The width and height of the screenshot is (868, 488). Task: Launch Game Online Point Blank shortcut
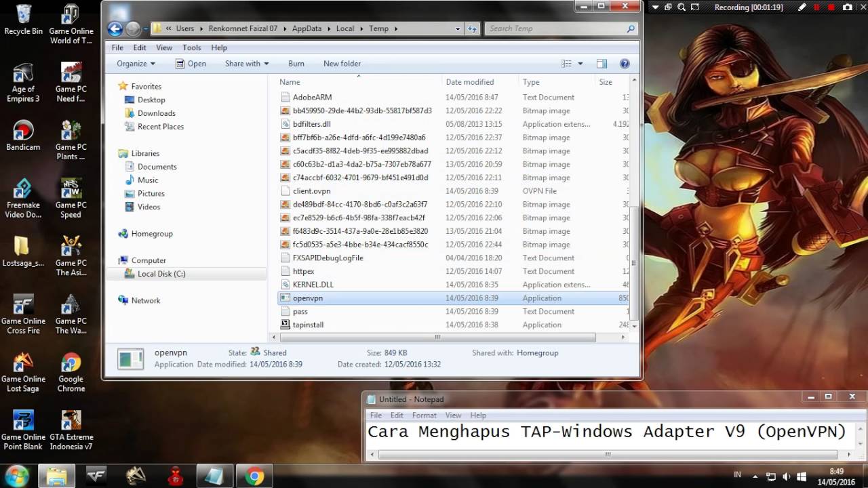point(23,430)
